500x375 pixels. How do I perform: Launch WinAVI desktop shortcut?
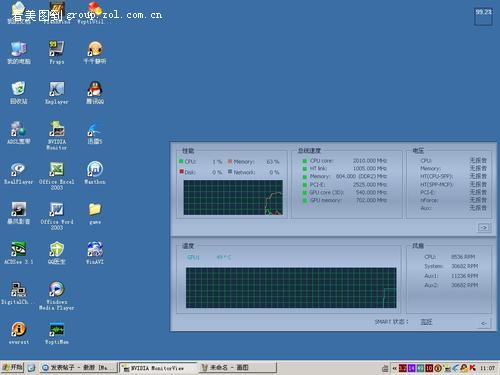pyautogui.click(x=95, y=253)
